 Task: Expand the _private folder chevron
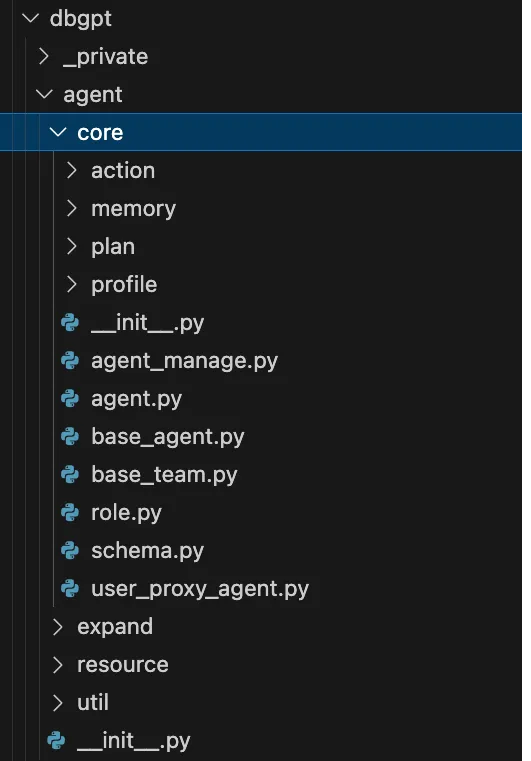coord(44,56)
